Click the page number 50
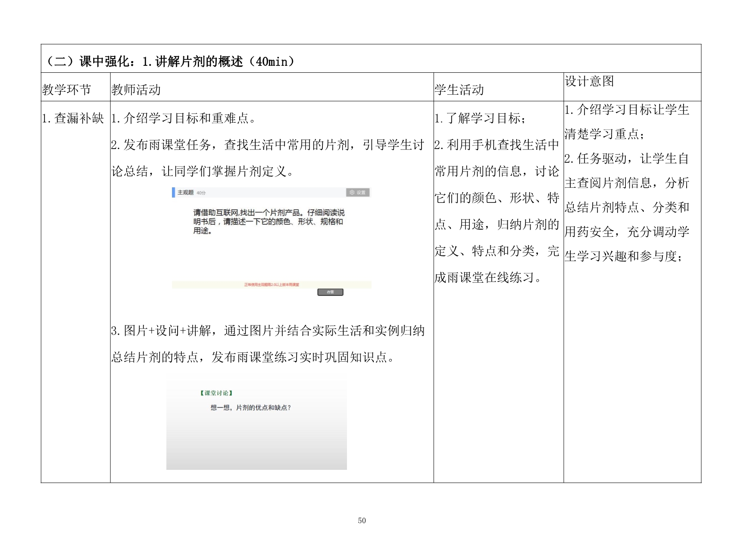Screen dimensions: 756x534 click(x=362, y=521)
